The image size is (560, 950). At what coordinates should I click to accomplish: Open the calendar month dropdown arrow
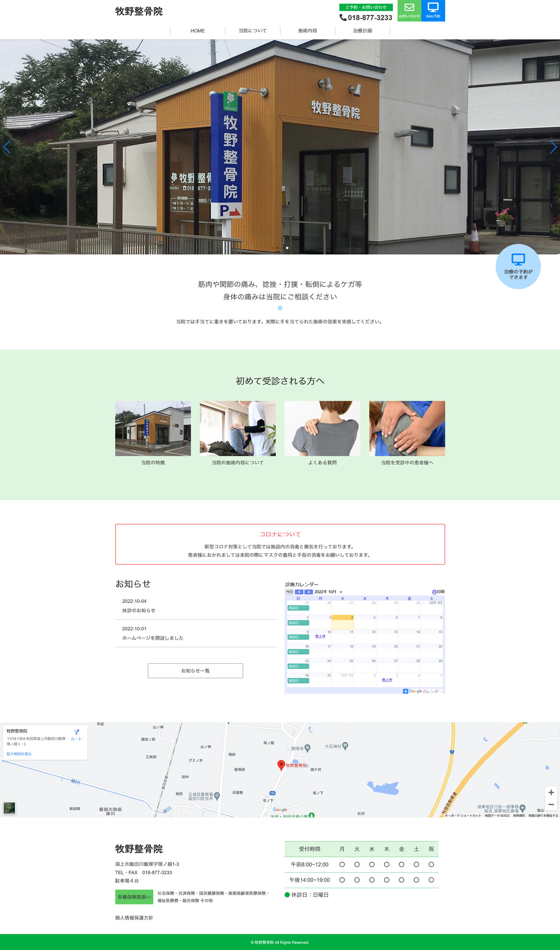coord(341,592)
